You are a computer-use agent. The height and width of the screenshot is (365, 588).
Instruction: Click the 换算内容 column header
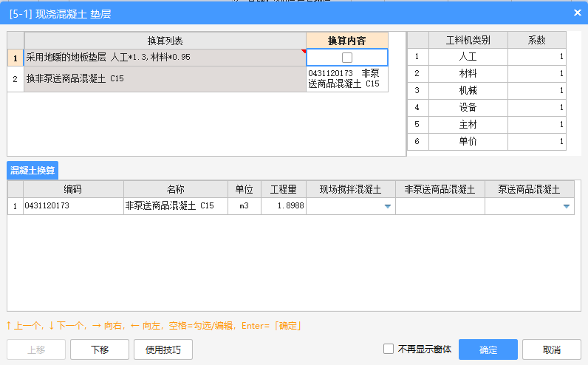(347, 41)
